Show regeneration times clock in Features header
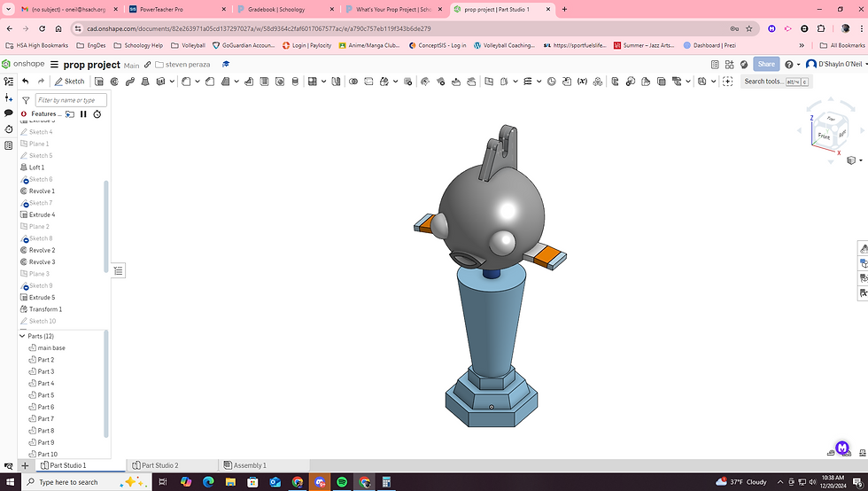Viewport: 868px width, 491px height. tap(97, 114)
